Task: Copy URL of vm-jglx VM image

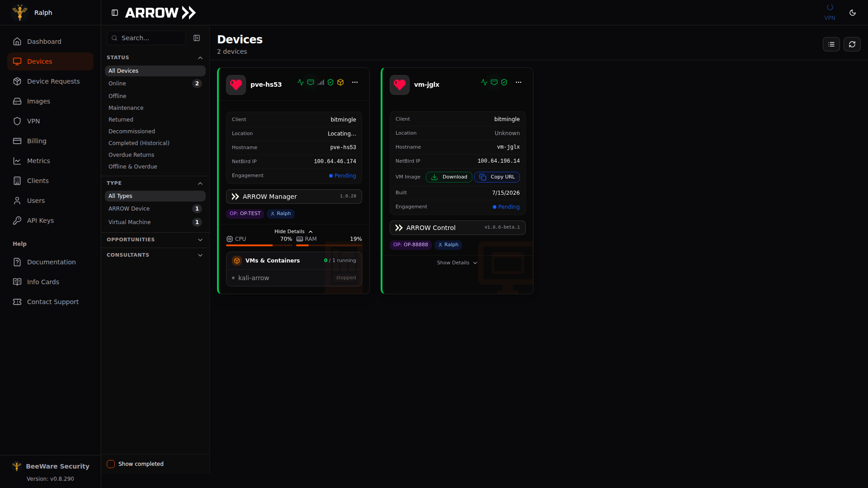Action: coord(497,177)
